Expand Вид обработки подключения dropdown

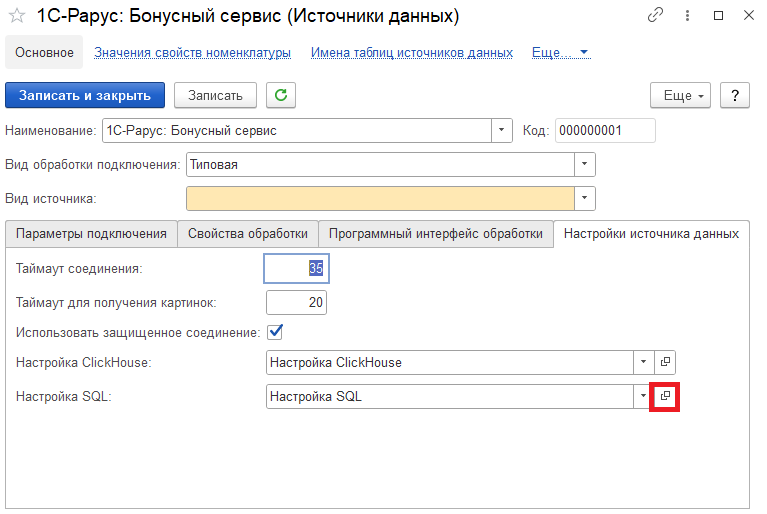click(585, 164)
